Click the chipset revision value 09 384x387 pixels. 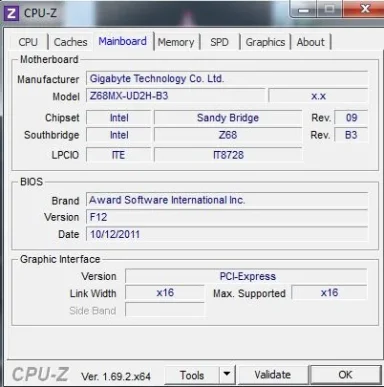coord(351,118)
